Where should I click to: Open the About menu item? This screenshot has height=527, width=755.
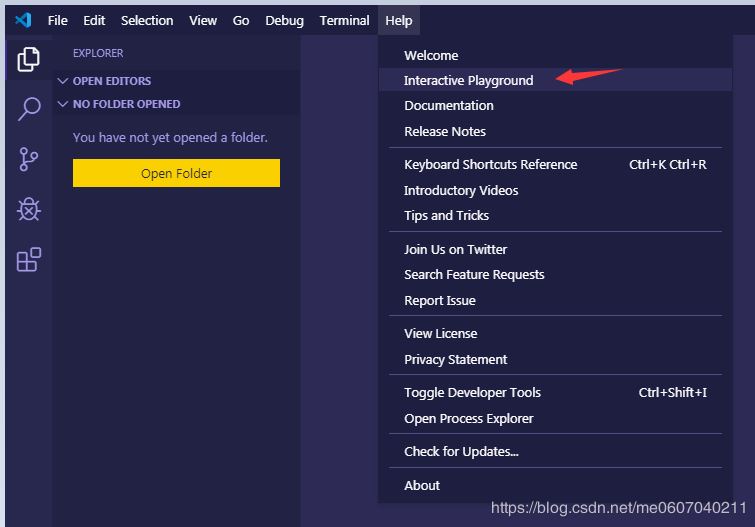pyautogui.click(x=422, y=485)
